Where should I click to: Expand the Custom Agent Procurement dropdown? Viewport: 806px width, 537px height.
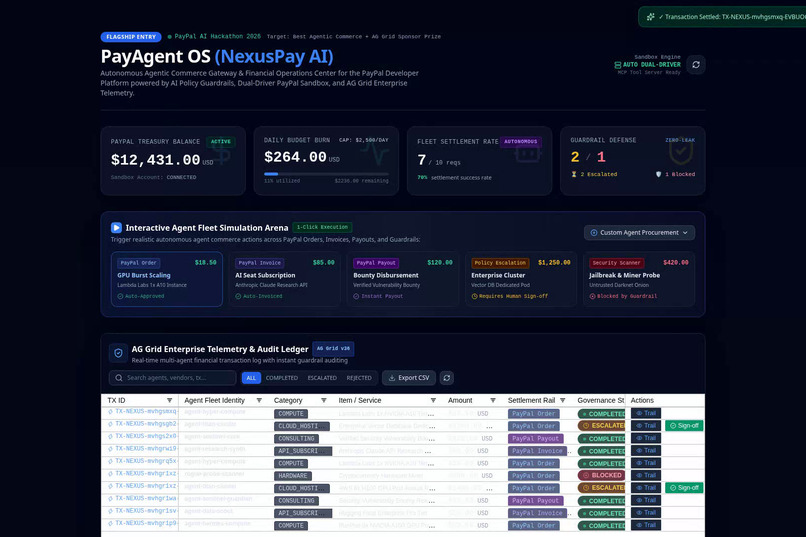[639, 233]
